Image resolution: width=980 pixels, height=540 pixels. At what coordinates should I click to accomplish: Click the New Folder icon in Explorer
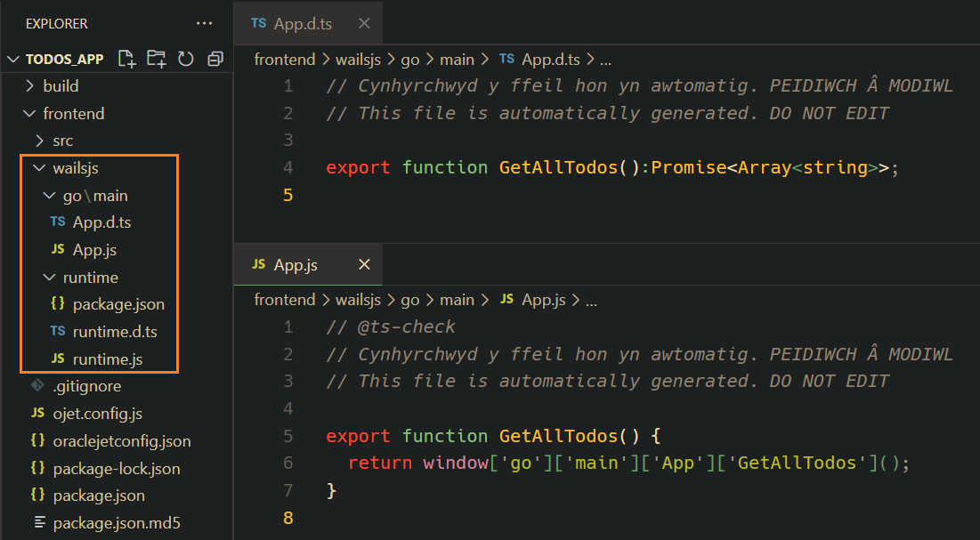(156, 59)
